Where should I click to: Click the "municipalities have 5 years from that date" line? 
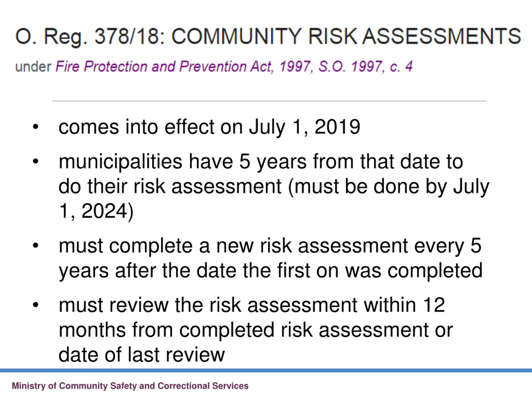(261, 162)
